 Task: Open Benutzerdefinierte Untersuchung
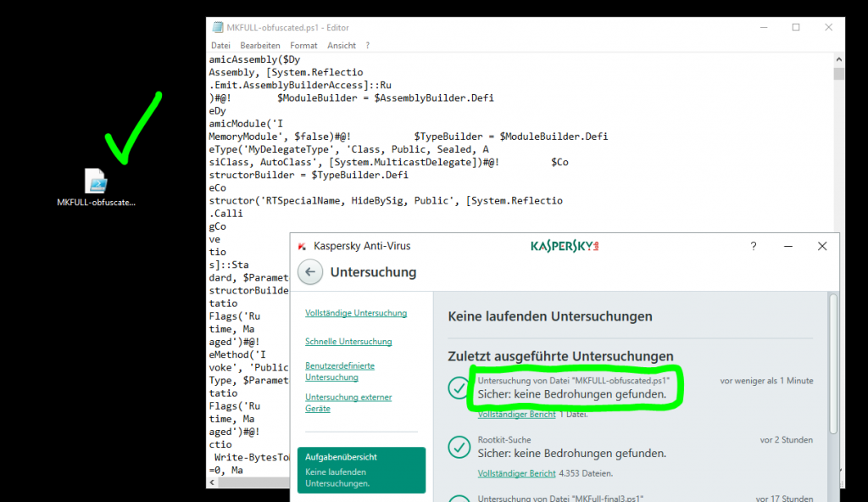pyautogui.click(x=340, y=371)
